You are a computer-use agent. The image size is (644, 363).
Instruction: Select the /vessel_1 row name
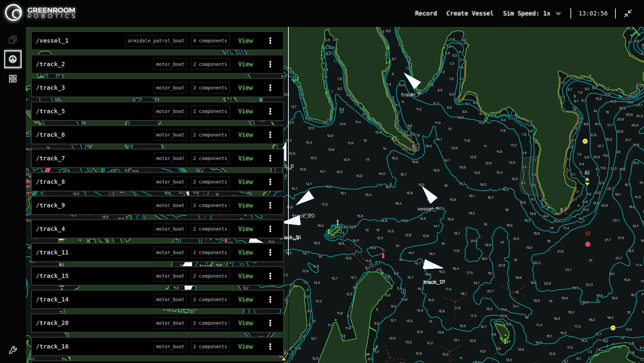pyautogui.click(x=52, y=41)
